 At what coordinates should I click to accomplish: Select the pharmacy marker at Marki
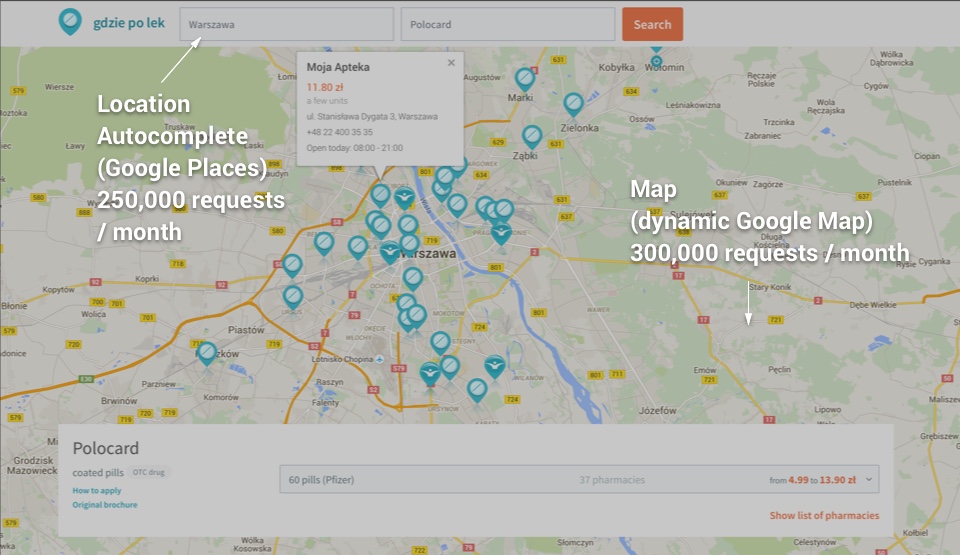click(525, 80)
